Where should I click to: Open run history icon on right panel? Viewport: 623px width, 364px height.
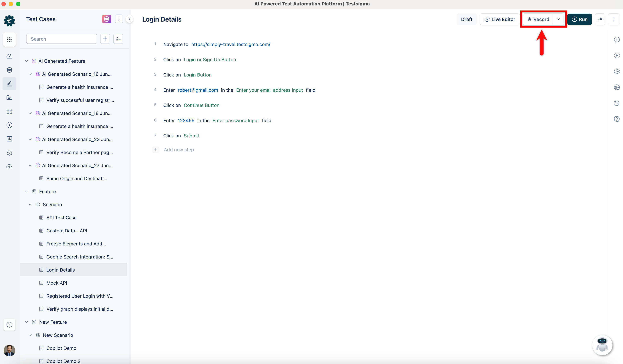(617, 103)
